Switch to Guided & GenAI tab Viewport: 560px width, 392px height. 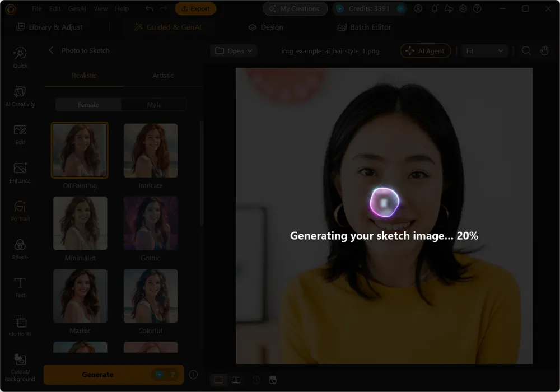(168, 27)
